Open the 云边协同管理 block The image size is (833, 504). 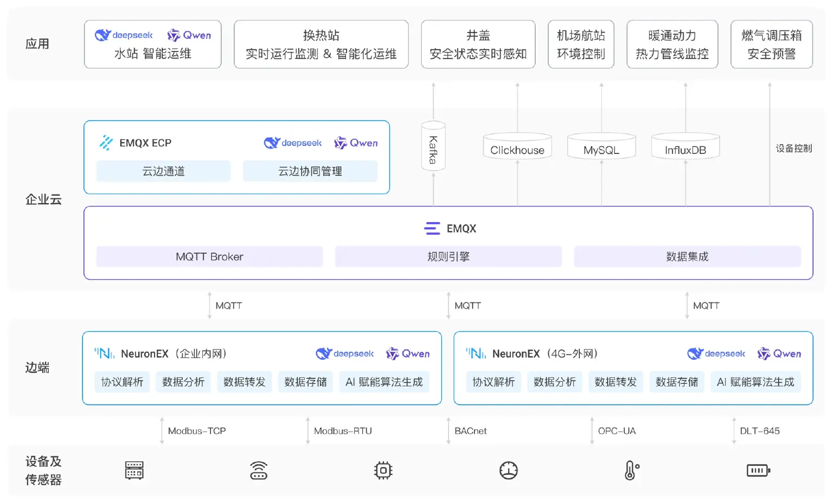click(x=310, y=171)
